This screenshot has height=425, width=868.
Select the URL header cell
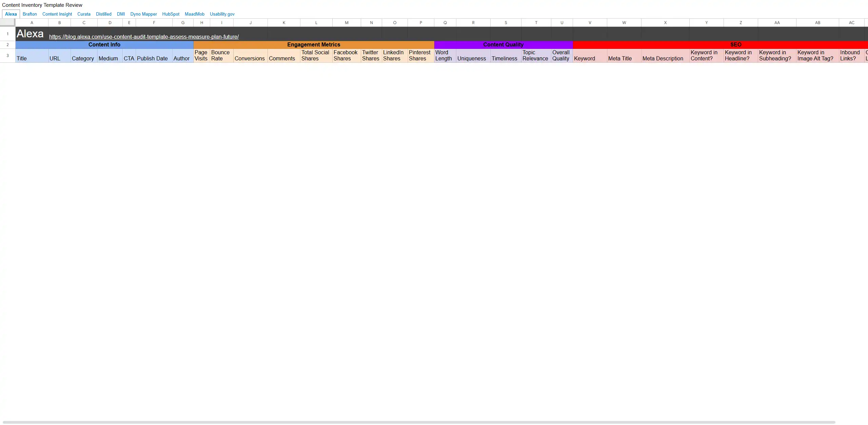point(60,56)
